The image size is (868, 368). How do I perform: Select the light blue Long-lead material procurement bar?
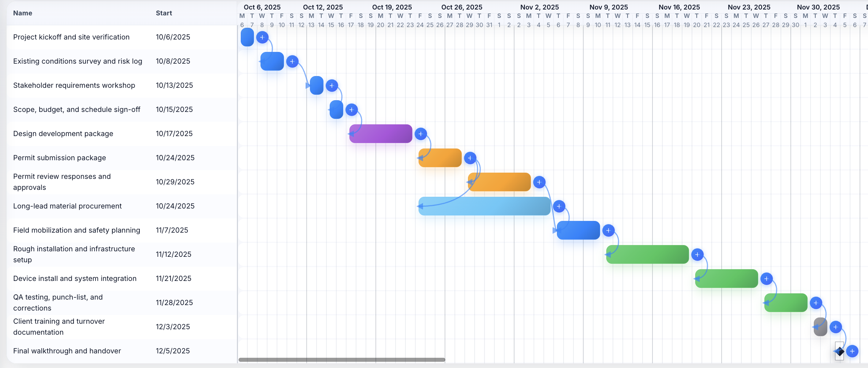coord(483,206)
